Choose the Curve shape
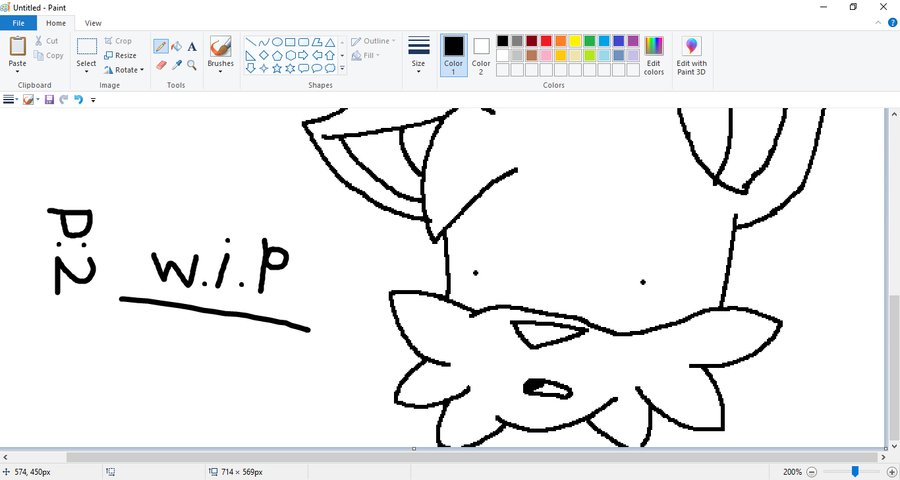Viewport: 900px width, 480px height. point(264,42)
